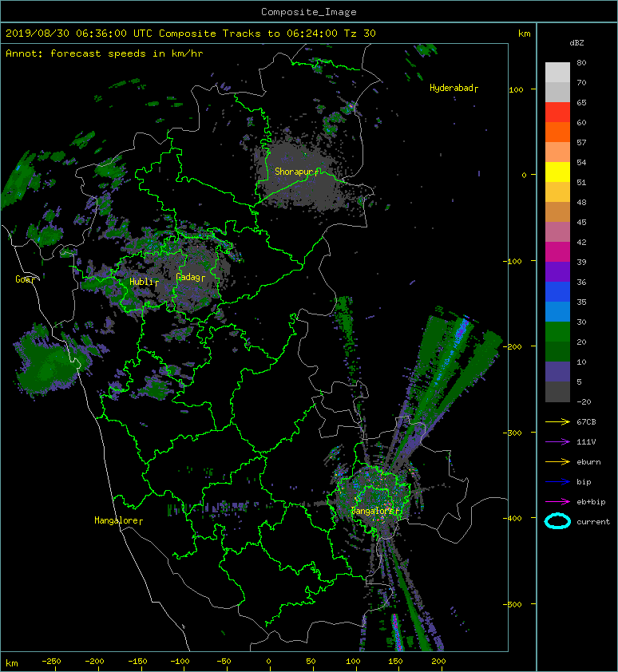The height and width of the screenshot is (672, 618).
Task: Select the light blue 30-35 dBZ swatch
Action: [557, 312]
